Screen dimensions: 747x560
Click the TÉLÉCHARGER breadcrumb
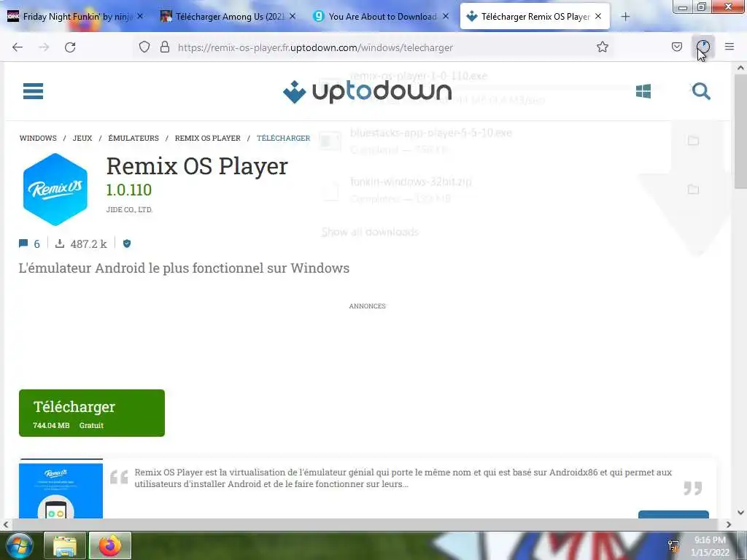coord(284,138)
